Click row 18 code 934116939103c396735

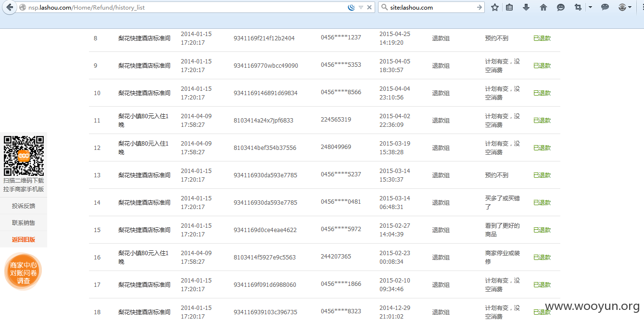[x=265, y=312]
